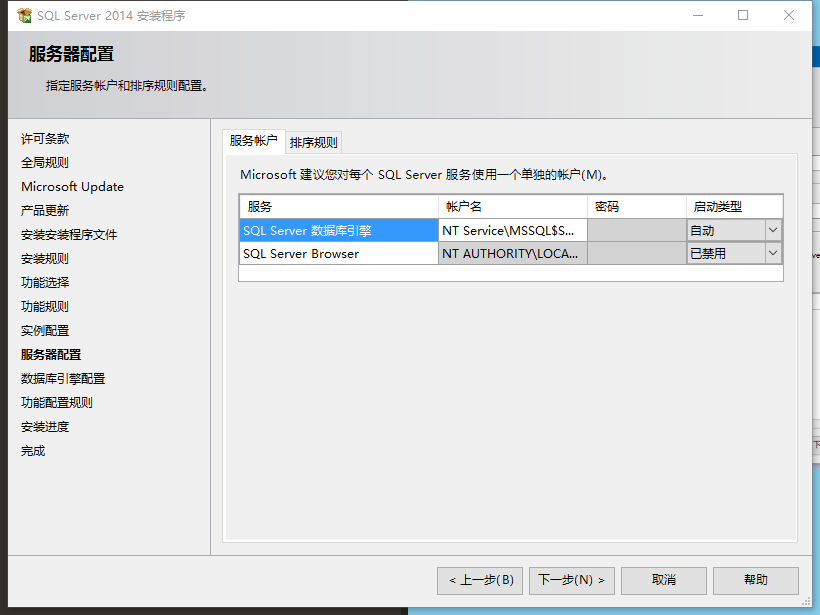Click 功能选择 step in sidebar
The height and width of the screenshot is (615, 820).
pos(45,283)
